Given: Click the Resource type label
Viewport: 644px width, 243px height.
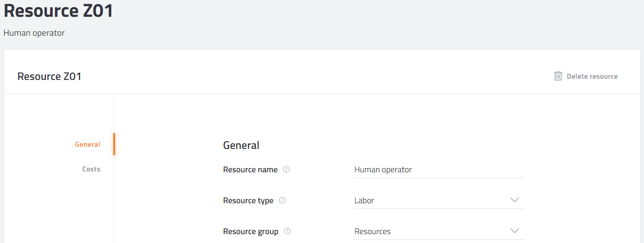Looking at the screenshot, I should click(248, 201).
